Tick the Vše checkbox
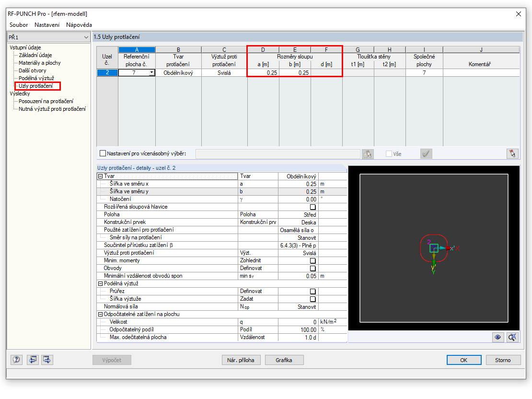 [389, 154]
